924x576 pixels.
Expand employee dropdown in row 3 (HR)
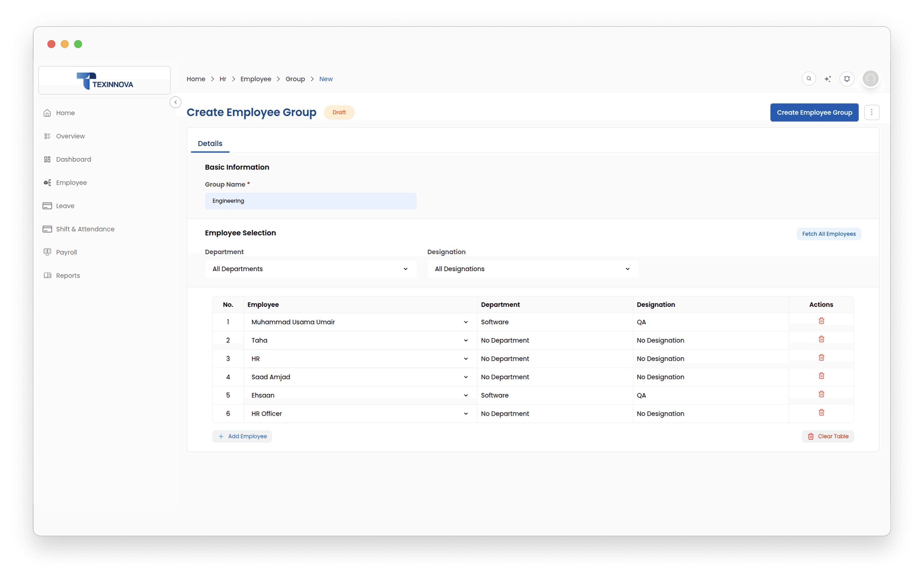pyautogui.click(x=465, y=359)
